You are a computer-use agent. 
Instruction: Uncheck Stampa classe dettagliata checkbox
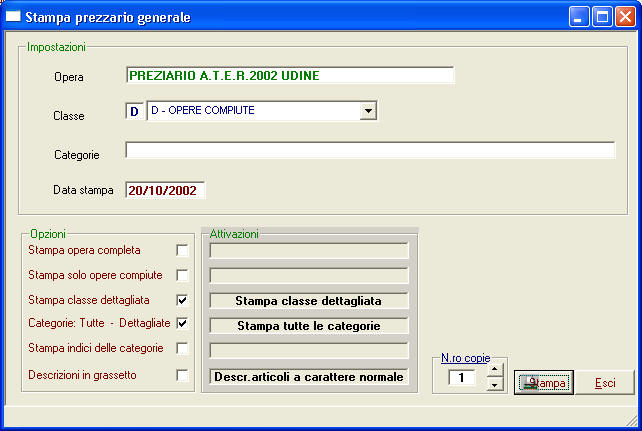tap(182, 300)
